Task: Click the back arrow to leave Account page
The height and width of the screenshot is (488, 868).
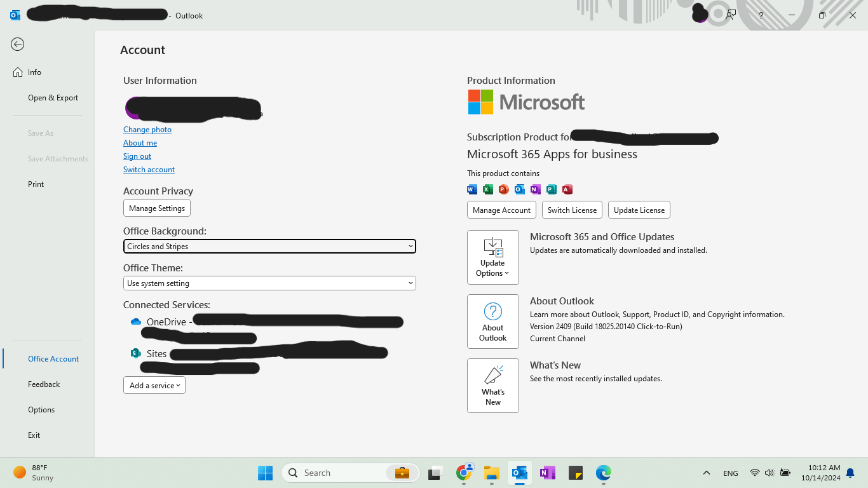Action: 17,44
